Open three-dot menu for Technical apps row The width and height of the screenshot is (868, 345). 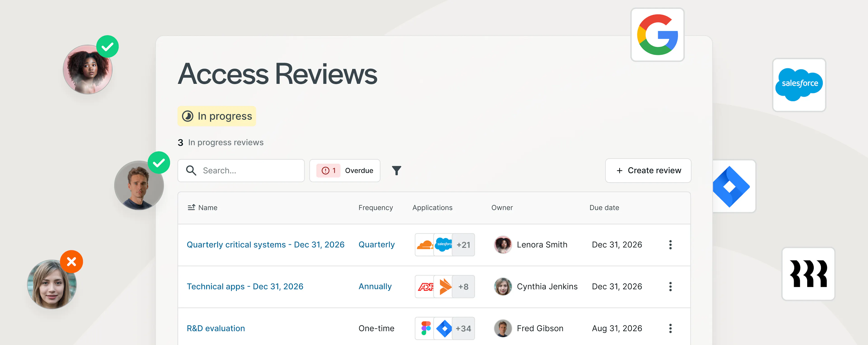click(670, 287)
